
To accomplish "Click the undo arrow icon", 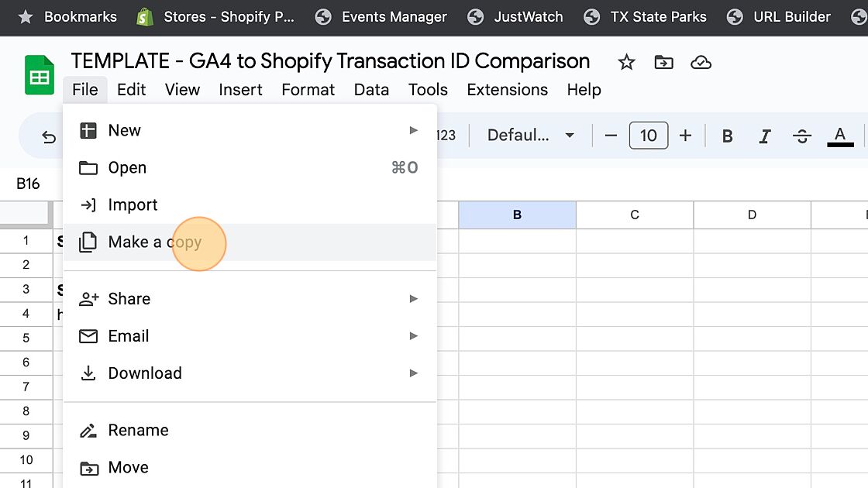I will click(49, 137).
